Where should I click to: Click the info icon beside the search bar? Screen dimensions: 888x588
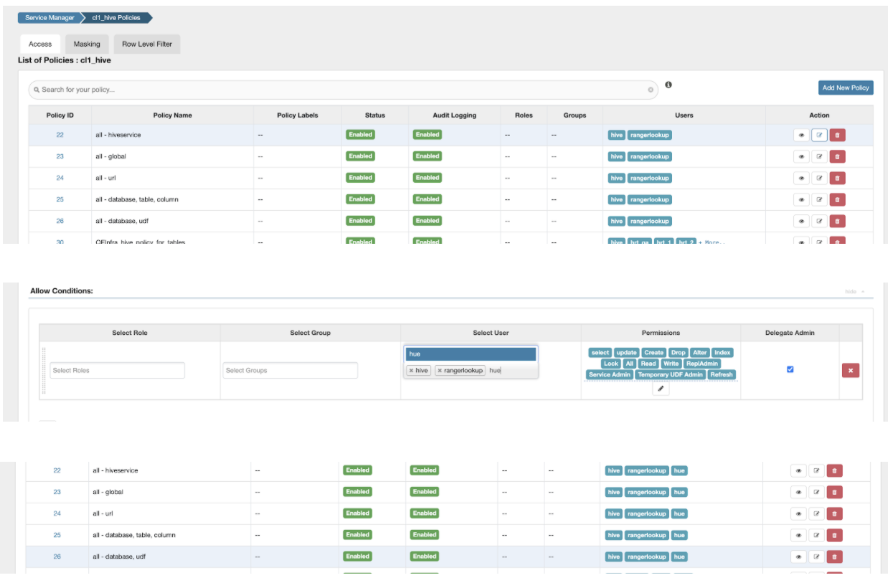tap(669, 85)
